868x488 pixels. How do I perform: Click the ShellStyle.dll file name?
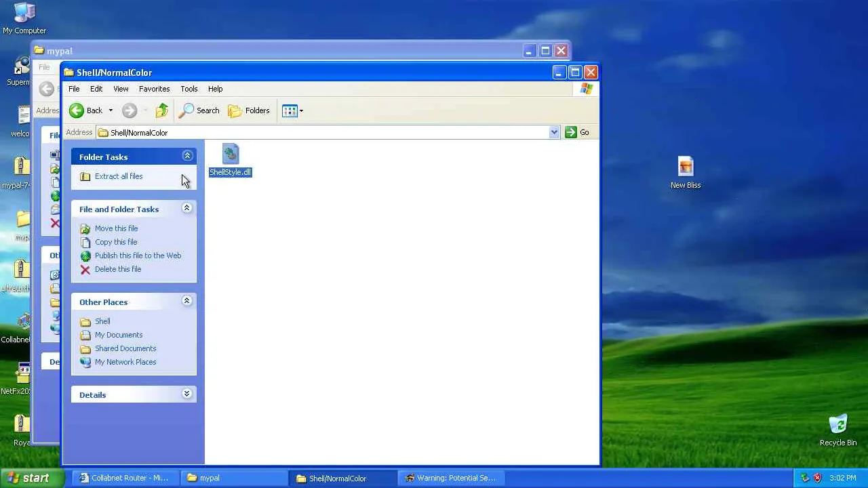coord(231,172)
